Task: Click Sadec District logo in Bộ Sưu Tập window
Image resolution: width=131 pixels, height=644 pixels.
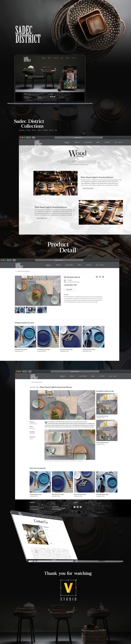Action: tap(34, 376)
